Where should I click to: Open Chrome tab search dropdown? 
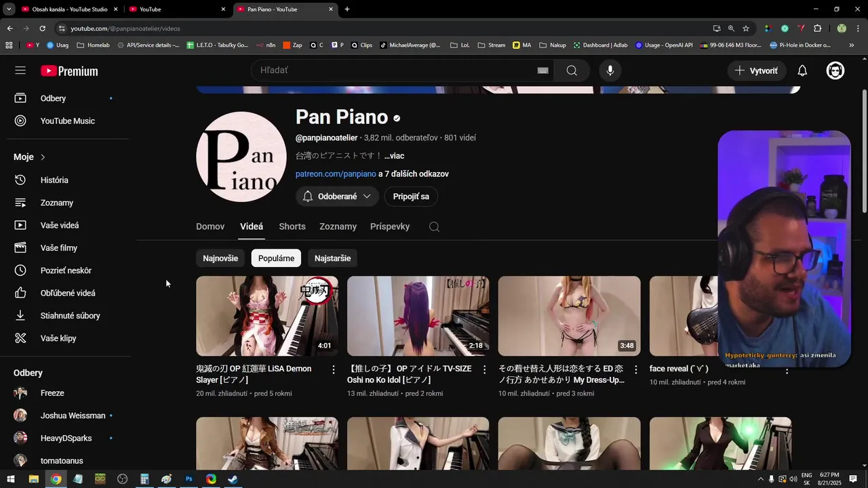pyautogui.click(x=9, y=9)
